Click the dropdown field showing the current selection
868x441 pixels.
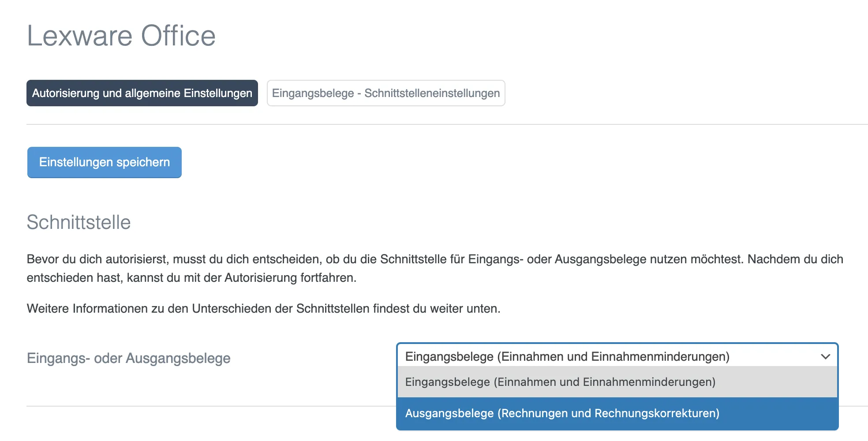[x=567, y=356]
